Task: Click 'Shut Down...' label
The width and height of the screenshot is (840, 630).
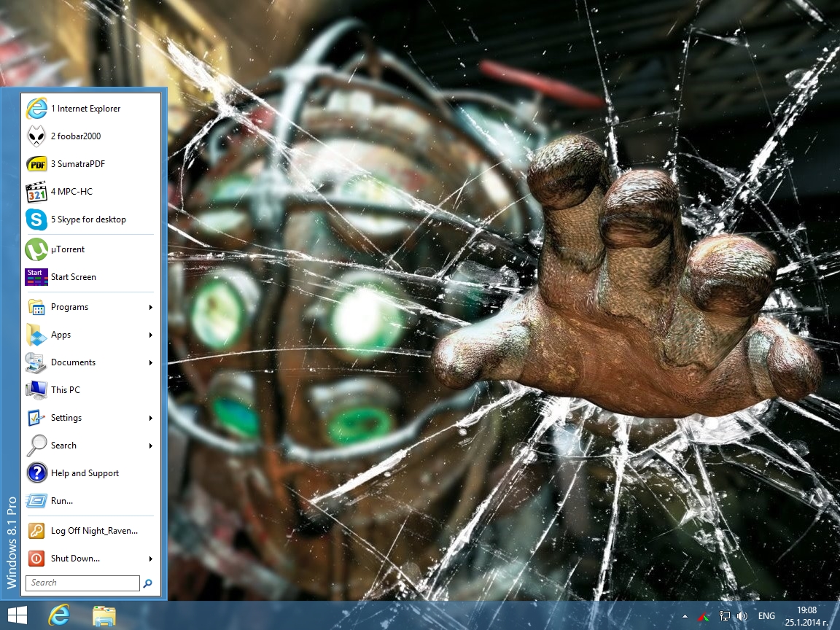Action: pyautogui.click(x=75, y=559)
